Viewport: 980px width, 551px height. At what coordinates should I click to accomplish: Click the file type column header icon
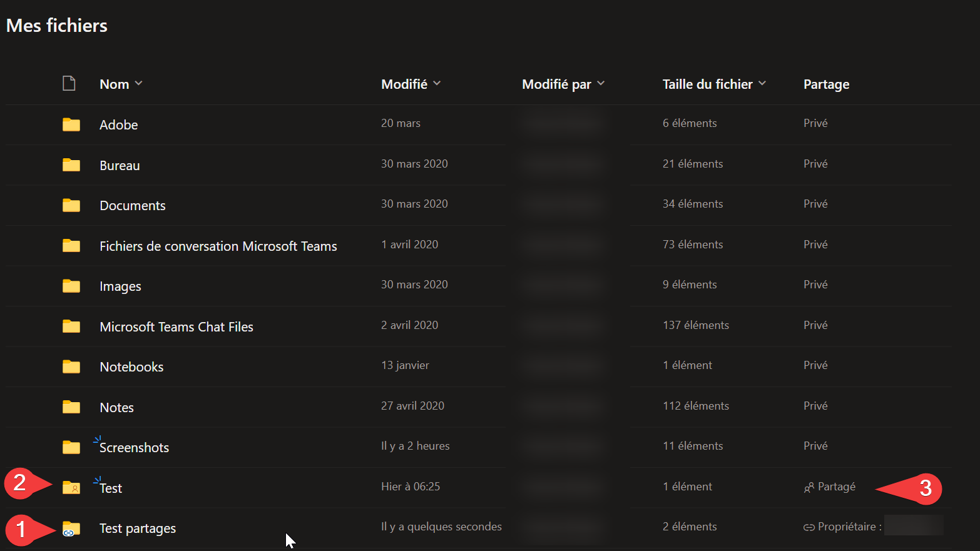point(69,83)
